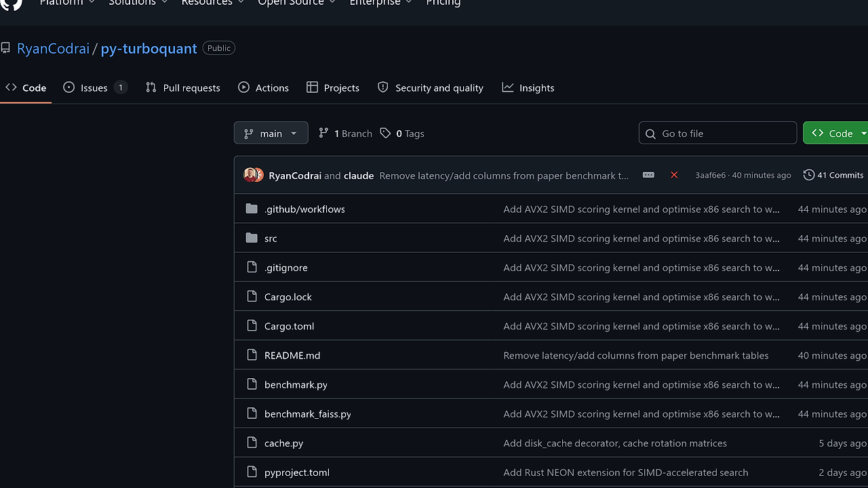This screenshot has width=868, height=488.
Task: Click the search magnifier in Go to file
Action: 651,134
